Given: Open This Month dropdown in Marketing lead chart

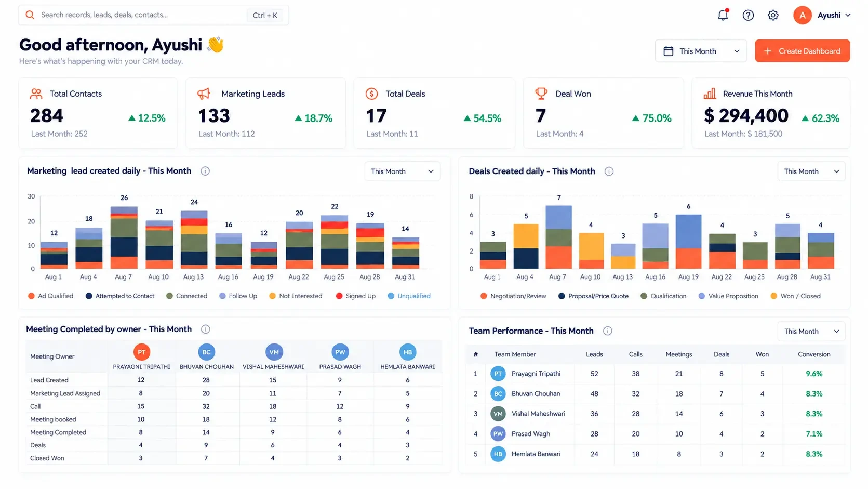Looking at the screenshot, I should tap(402, 171).
